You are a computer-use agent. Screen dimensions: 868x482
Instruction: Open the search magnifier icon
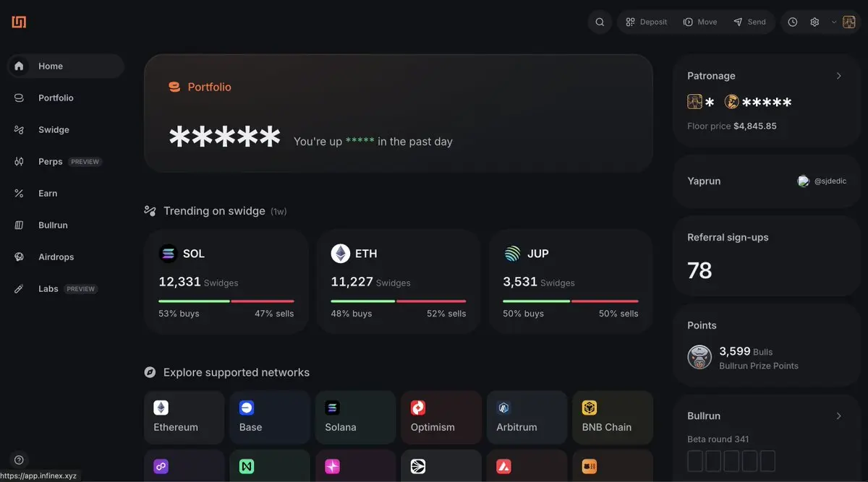tap(600, 22)
